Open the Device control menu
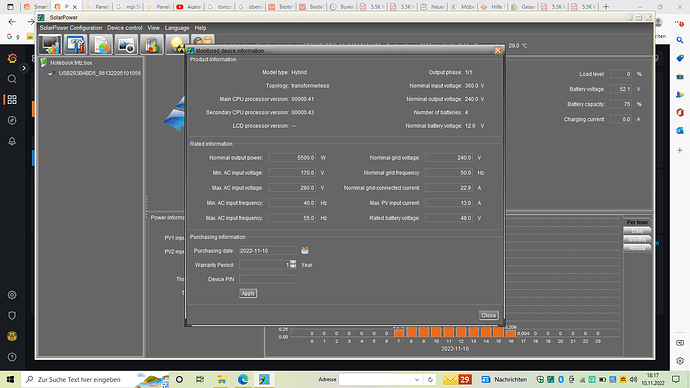Screen dimensions: 690x388 coord(125,28)
